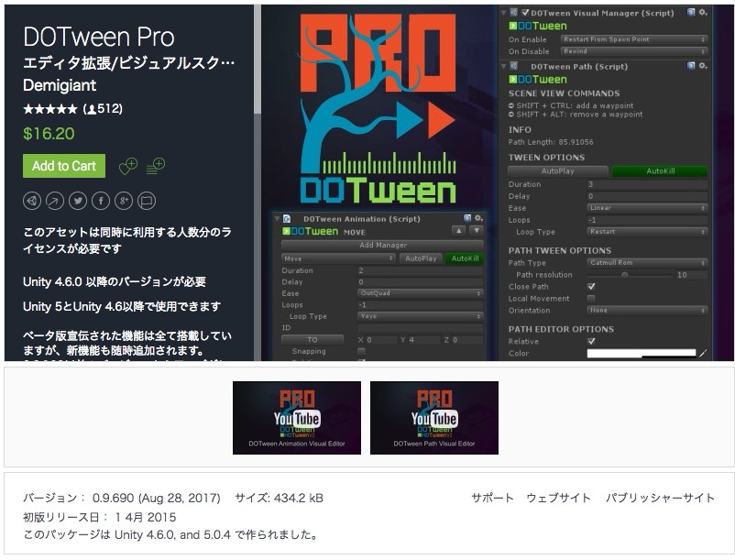
Task: Open the サポート link
Action: click(492, 498)
